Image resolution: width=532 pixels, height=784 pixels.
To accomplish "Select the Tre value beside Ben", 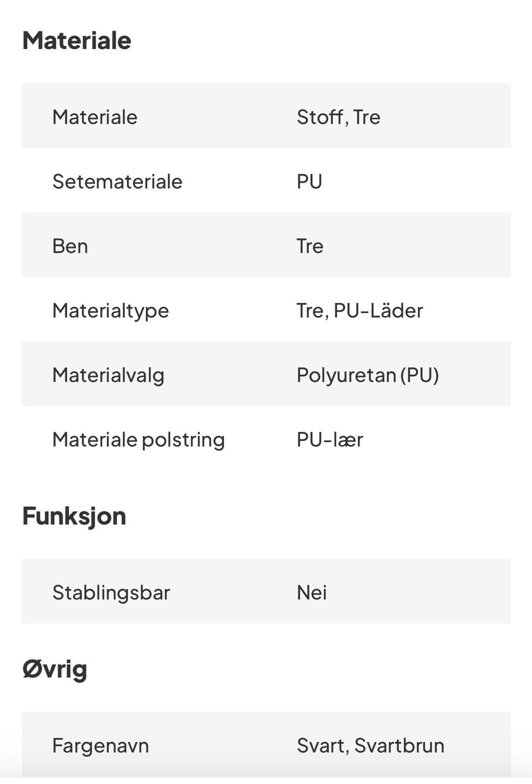I will tap(310, 246).
